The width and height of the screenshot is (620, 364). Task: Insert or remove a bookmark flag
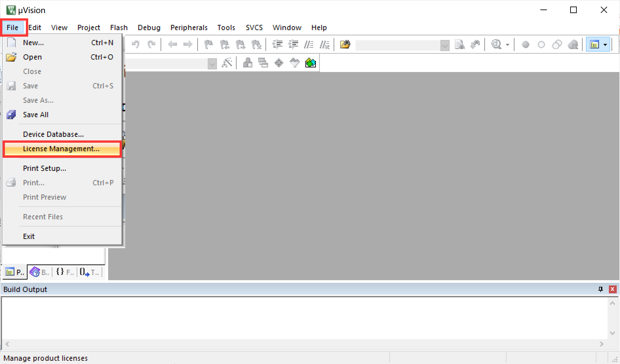[209, 44]
